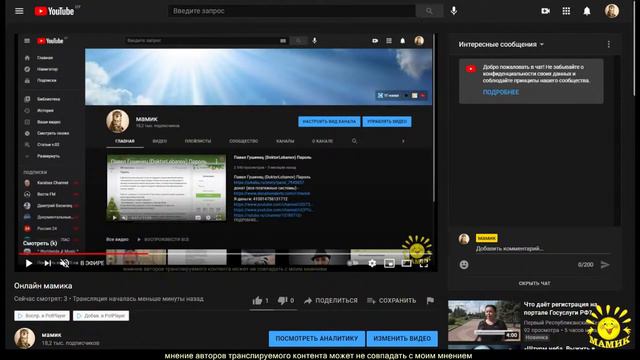The image size is (640, 360).
Task: Send the chat message with arrow icon
Action: tap(605, 264)
